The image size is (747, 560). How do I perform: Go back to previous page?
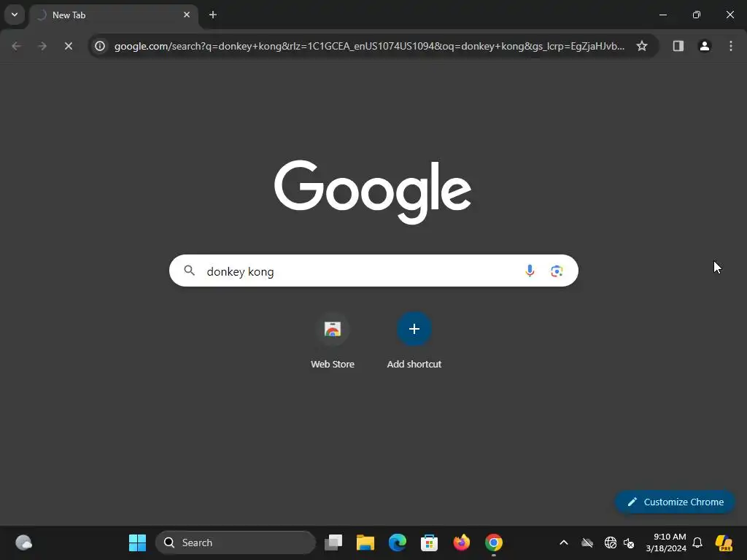tap(16, 46)
